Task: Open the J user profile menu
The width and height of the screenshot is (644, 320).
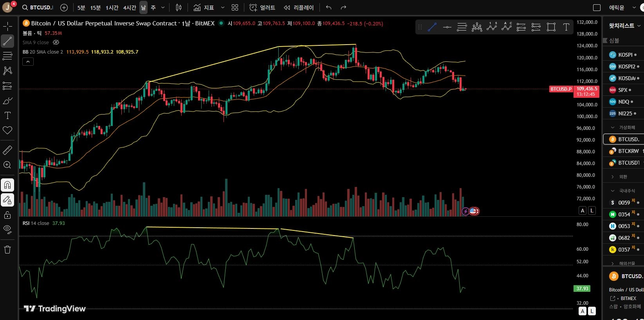Action: 8,7
